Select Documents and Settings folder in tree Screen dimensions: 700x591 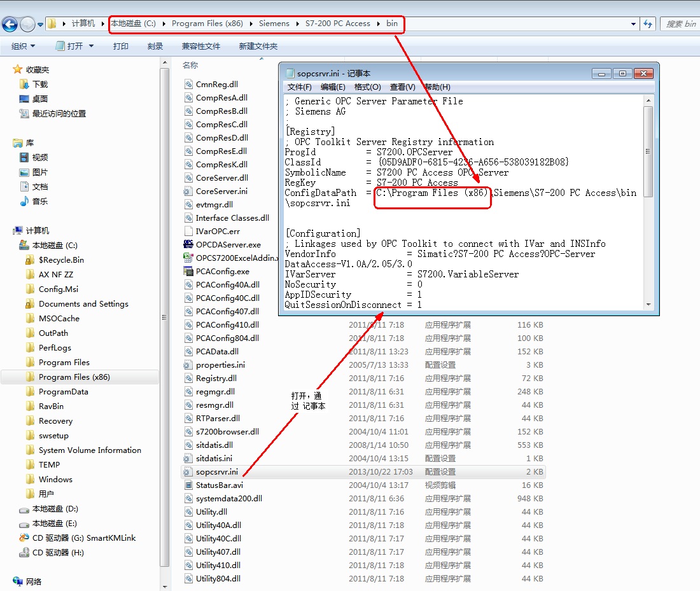click(x=77, y=303)
